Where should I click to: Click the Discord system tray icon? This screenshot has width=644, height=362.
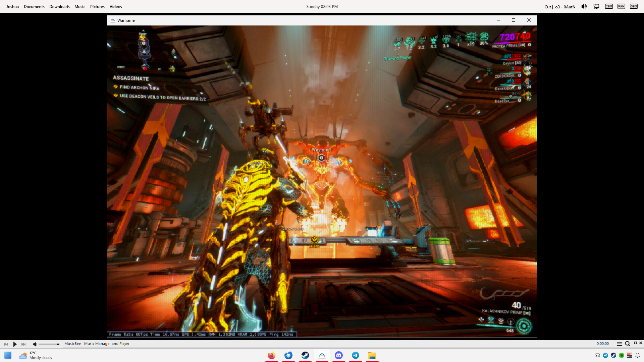(x=597, y=355)
